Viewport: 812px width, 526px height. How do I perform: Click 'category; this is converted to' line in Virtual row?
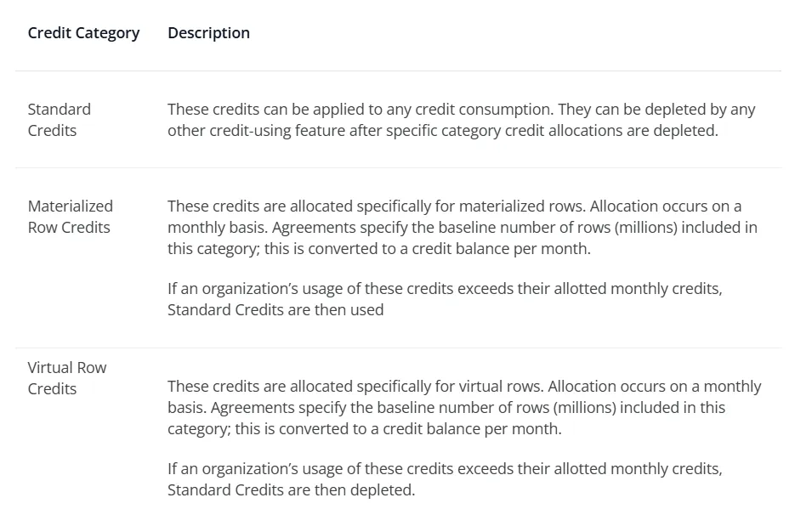[x=364, y=428]
